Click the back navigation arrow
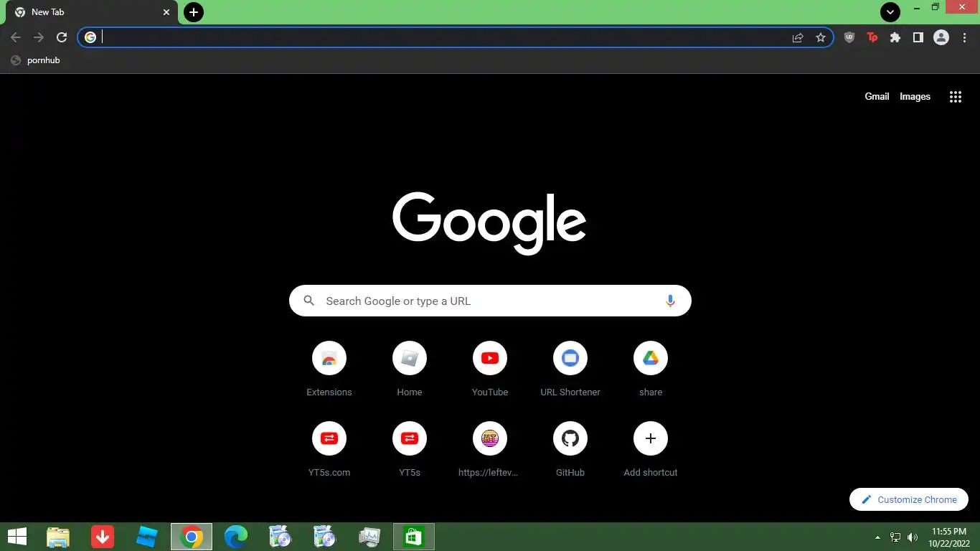 (16, 37)
